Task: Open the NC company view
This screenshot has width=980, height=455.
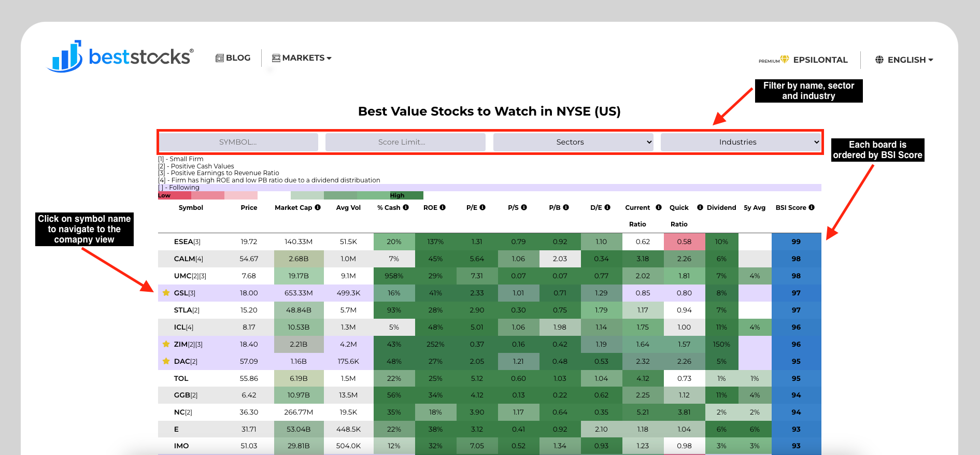Action: 179,412
